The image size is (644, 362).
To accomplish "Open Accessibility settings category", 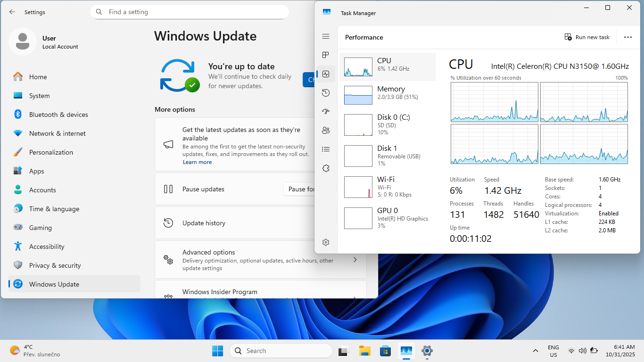I will point(74,247).
